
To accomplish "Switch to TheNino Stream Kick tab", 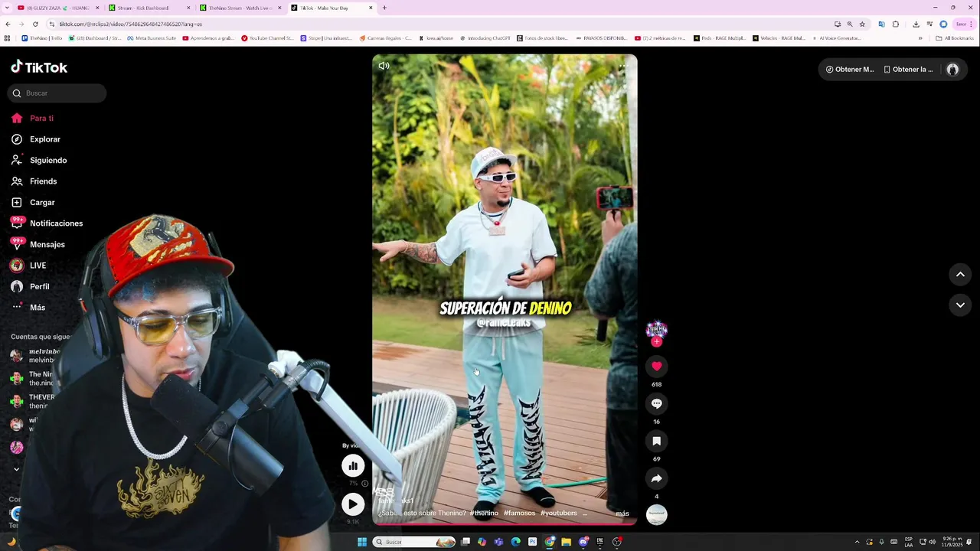I will point(240,8).
